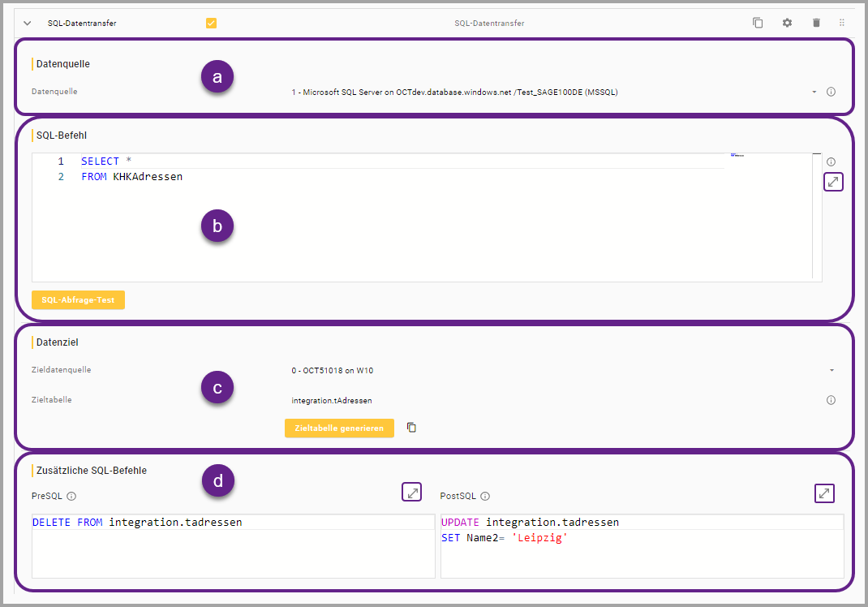Toggle the SQL-Datentransfer enabled checkbox
The image size is (868, 607).
[211, 24]
